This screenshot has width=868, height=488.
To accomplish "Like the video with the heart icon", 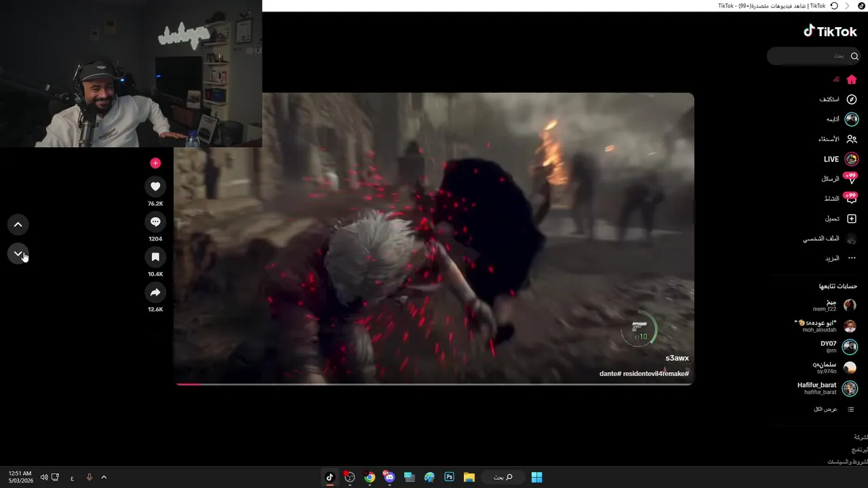I will coord(155,186).
